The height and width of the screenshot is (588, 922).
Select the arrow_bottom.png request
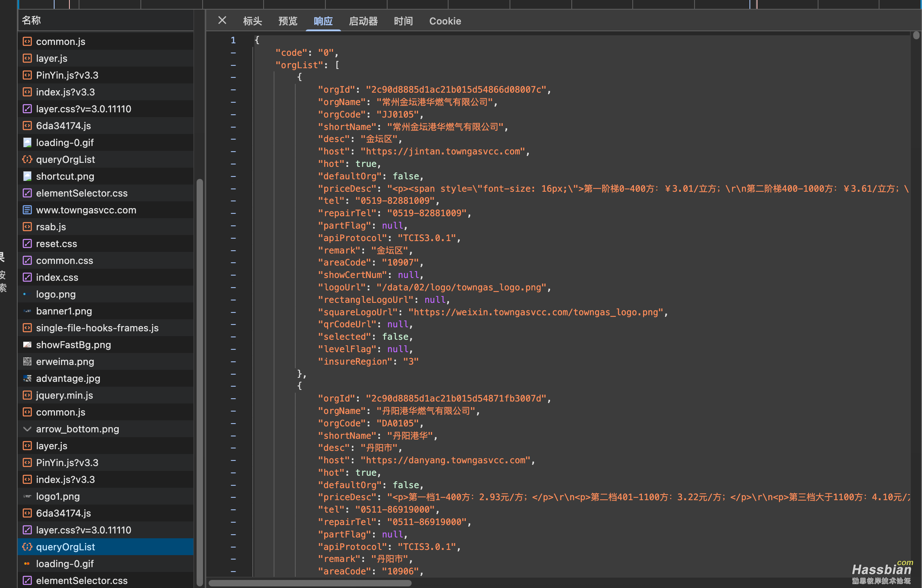click(106, 429)
